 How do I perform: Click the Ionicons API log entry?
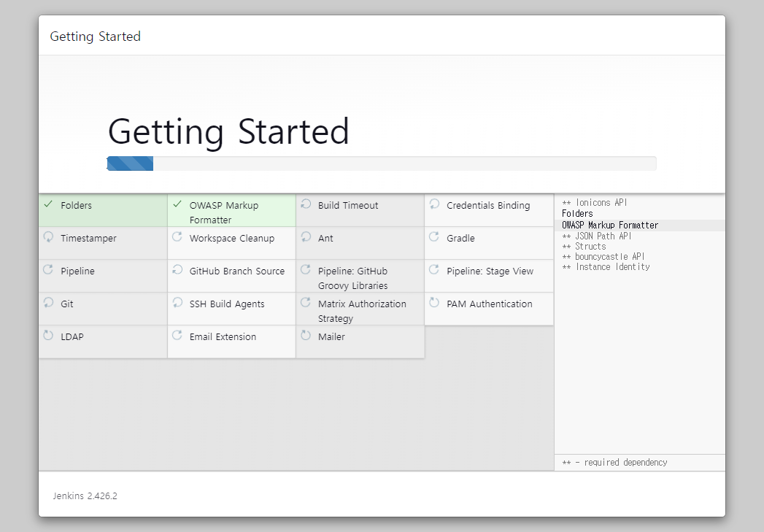click(595, 203)
